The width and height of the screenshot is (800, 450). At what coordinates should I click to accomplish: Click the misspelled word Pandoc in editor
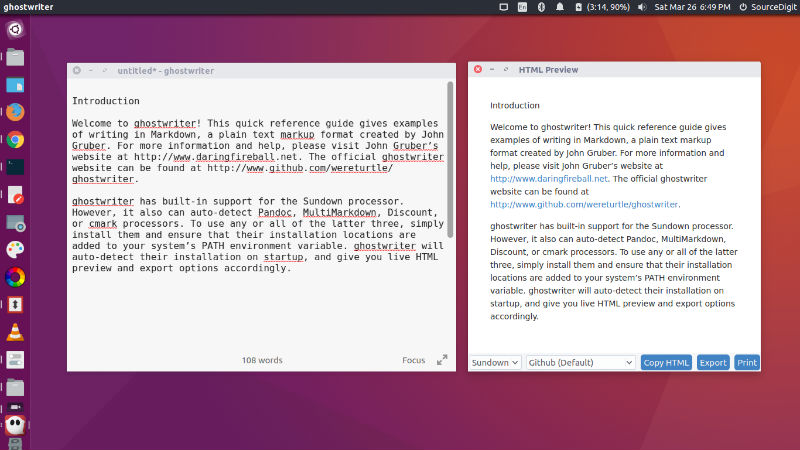coord(274,212)
